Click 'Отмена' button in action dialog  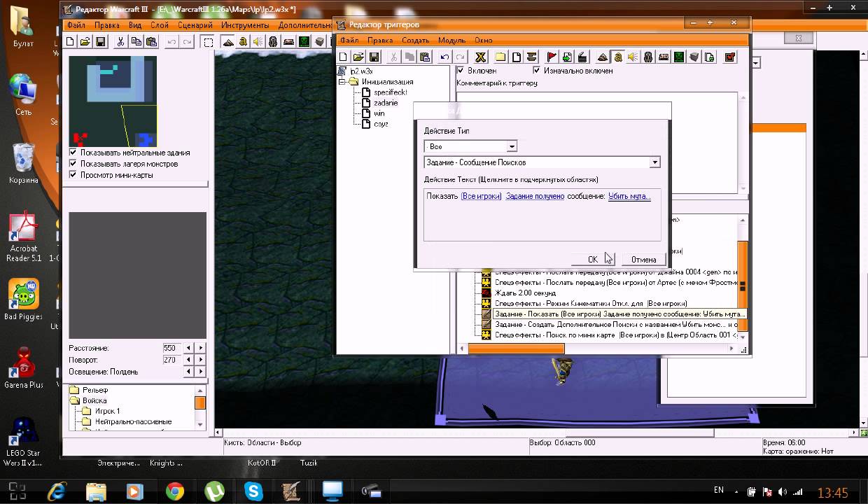(x=643, y=260)
